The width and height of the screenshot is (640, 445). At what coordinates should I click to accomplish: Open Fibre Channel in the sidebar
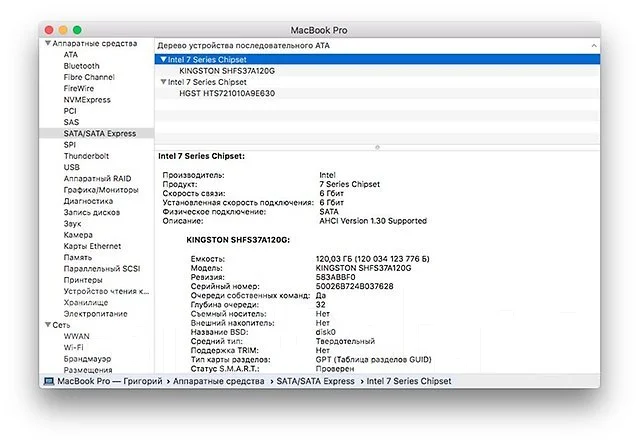click(89, 77)
